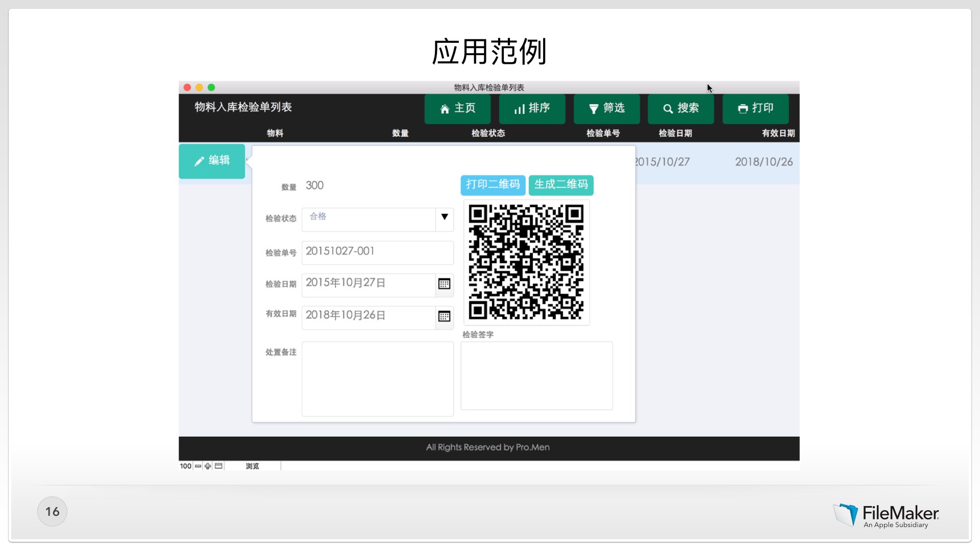Open calendar picker for 有效日期 field
Image resolution: width=980 pixels, height=551 pixels.
tap(444, 317)
